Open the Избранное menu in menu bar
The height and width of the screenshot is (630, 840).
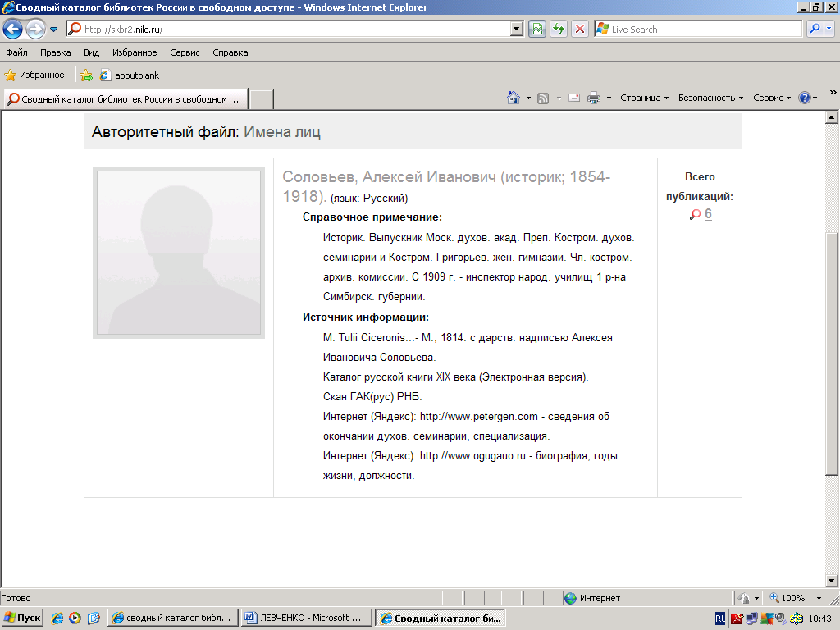135,52
